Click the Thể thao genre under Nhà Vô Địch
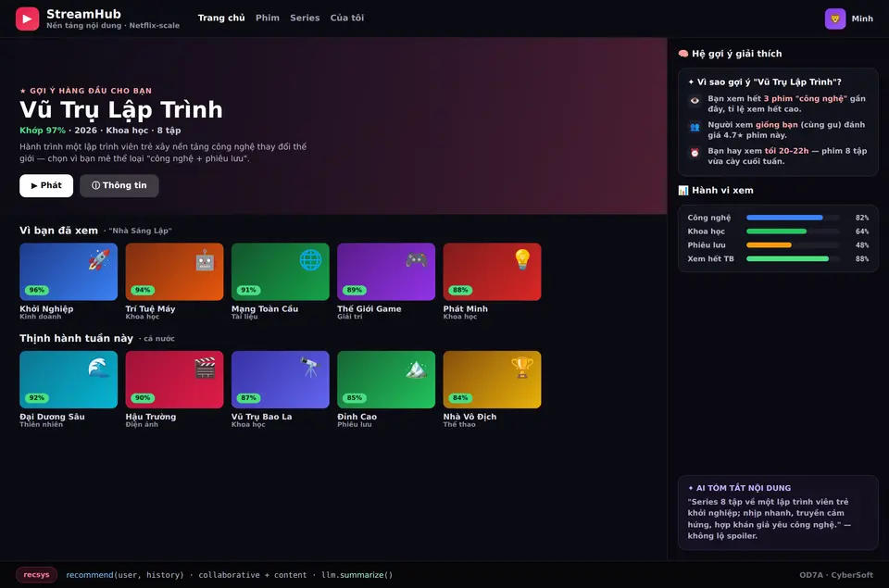Image resolution: width=889 pixels, height=588 pixels. click(459, 424)
